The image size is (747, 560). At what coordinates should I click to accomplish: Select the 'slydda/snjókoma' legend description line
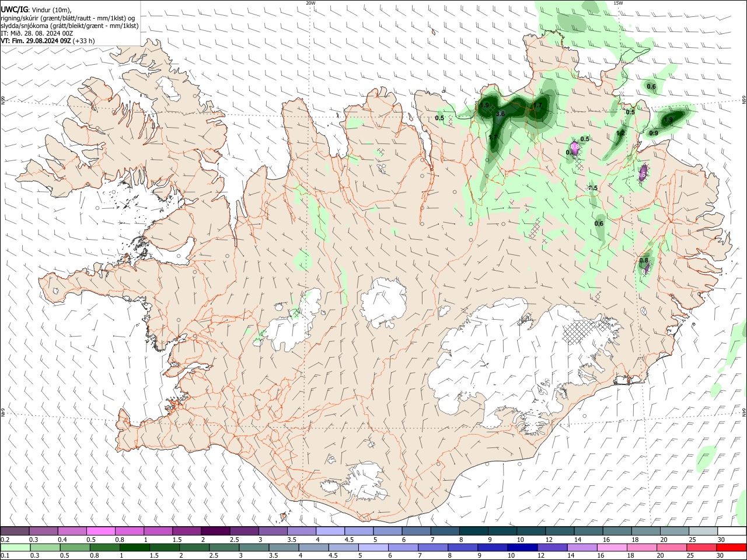point(69,26)
